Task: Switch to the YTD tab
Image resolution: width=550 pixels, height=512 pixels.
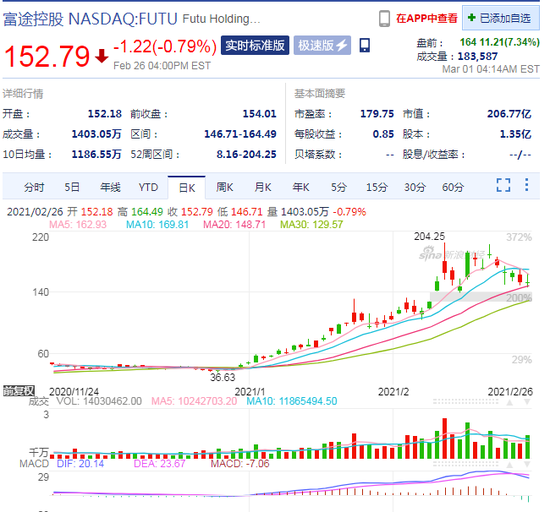Action: coord(148,187)
